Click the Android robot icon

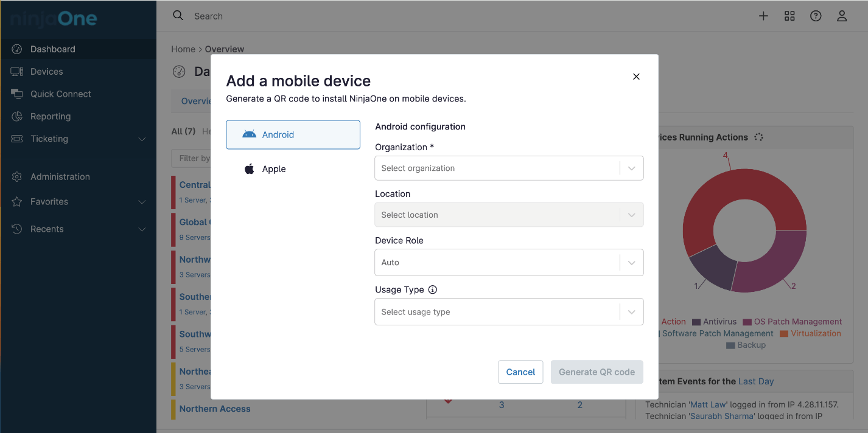pos(249,134)
